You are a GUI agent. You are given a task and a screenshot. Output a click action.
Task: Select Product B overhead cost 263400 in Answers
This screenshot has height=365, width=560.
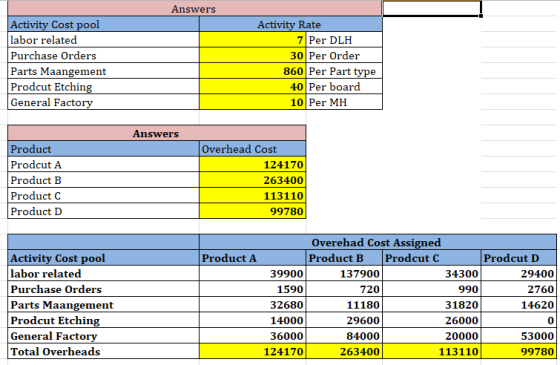point(252,180)
